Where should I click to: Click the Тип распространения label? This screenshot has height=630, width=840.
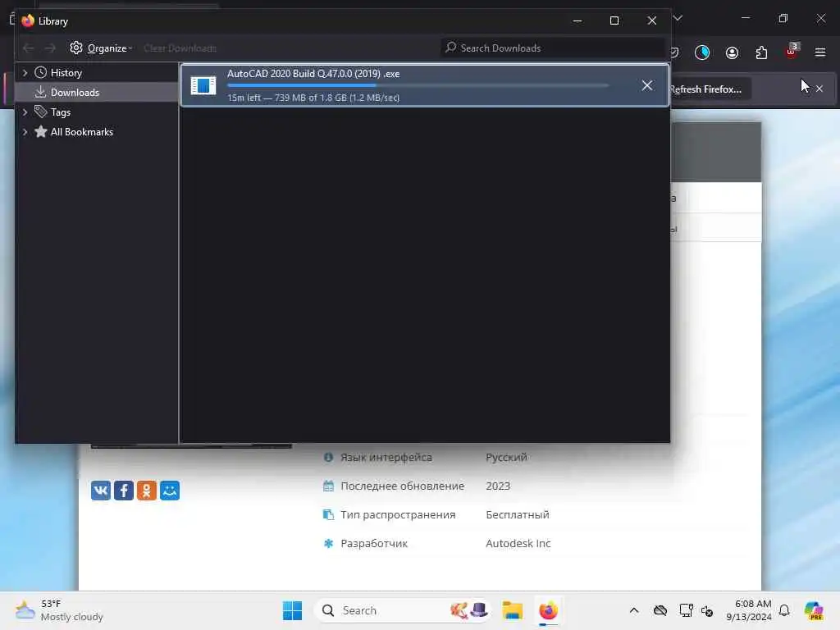pos(398,515)
